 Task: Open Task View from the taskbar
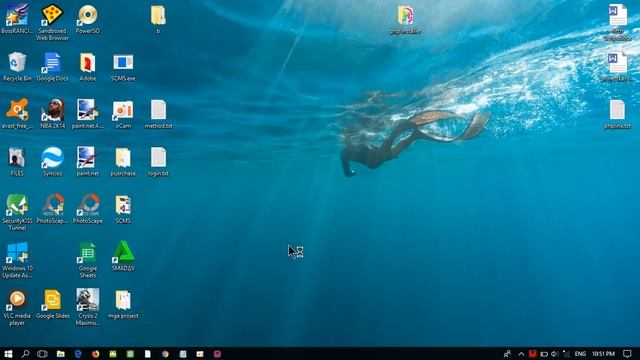pyautogui.click(x=42, y=353)
